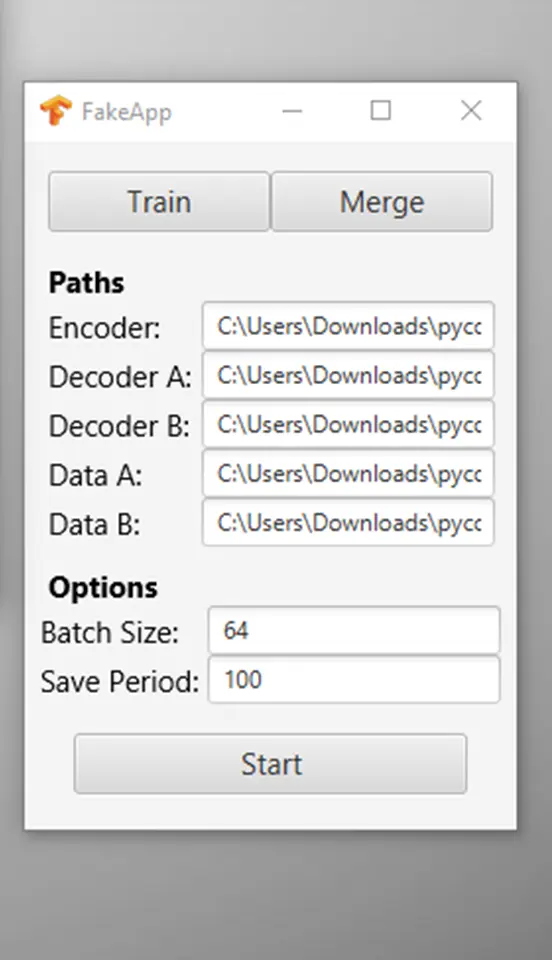
Task: Start training with the Start button
Action: click(270, 764)
